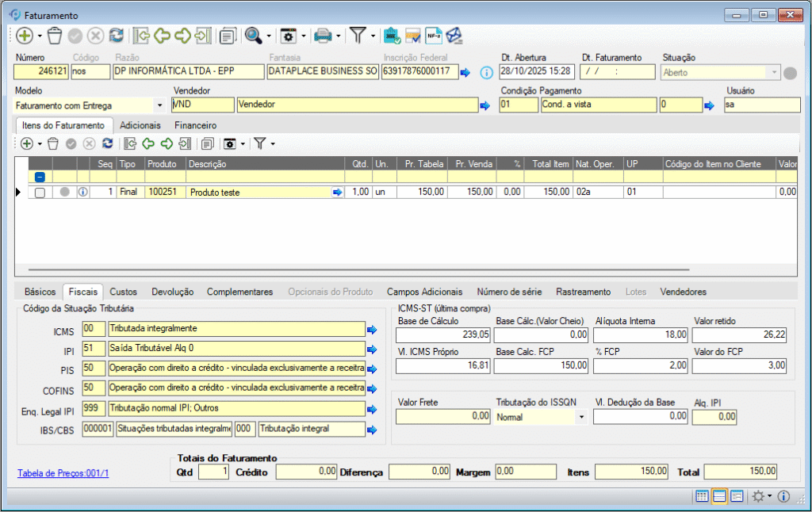Click the gray status circle next to Situação
Image resolution: width=812 pixels, height=512 pixels.
pos(790,73)
